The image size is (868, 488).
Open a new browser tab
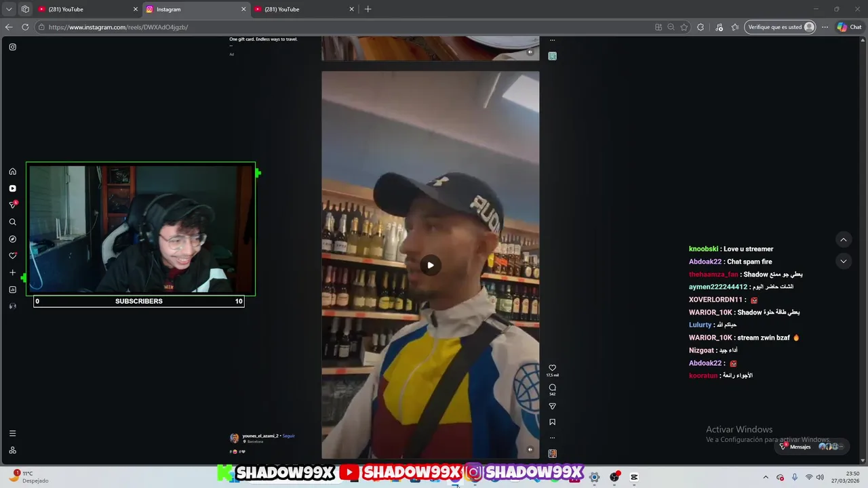tap(368, 9)
